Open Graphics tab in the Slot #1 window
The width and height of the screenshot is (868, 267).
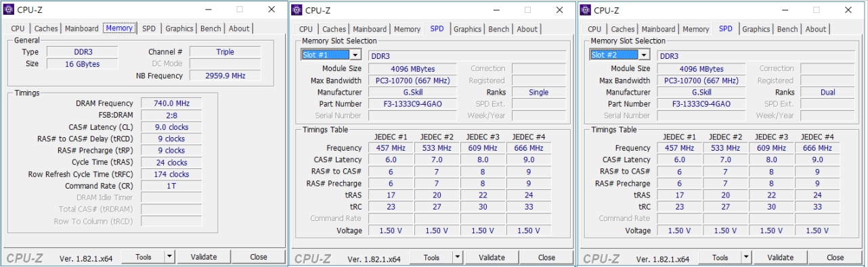point(468,29)
